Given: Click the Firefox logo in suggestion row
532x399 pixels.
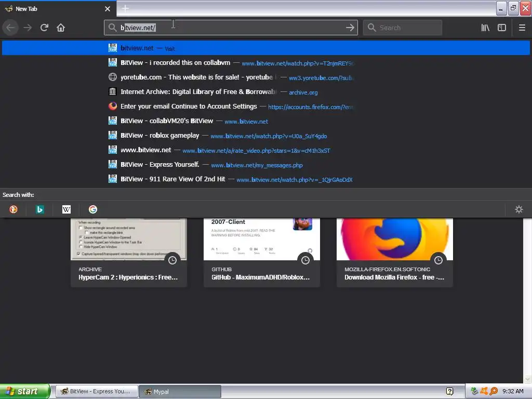Looking at the screenshot, I should pos(113,106).
